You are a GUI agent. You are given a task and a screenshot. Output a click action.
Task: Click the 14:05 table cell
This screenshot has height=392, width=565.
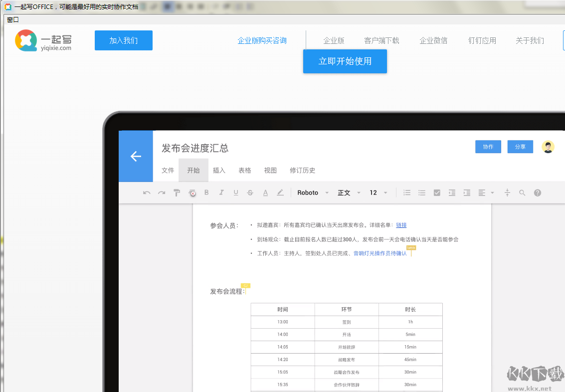pos(282,347)
